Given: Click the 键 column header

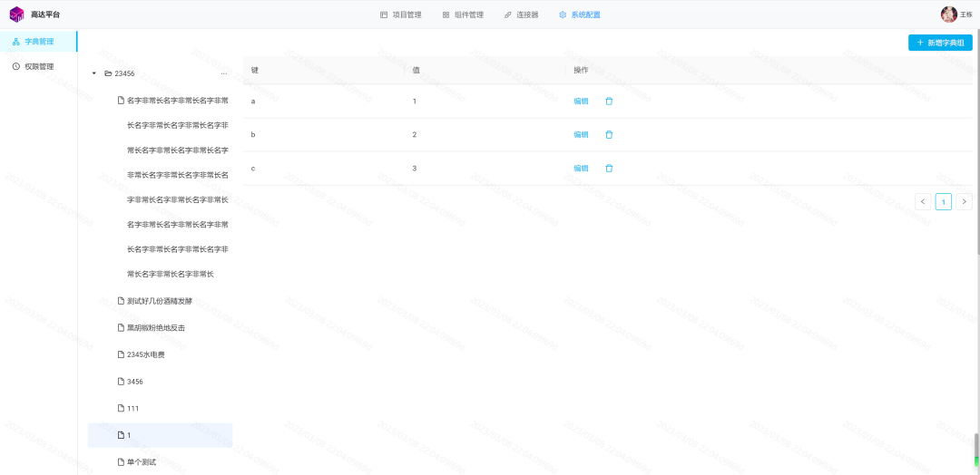Looking at the screenshot, I should tap(323, 70).
